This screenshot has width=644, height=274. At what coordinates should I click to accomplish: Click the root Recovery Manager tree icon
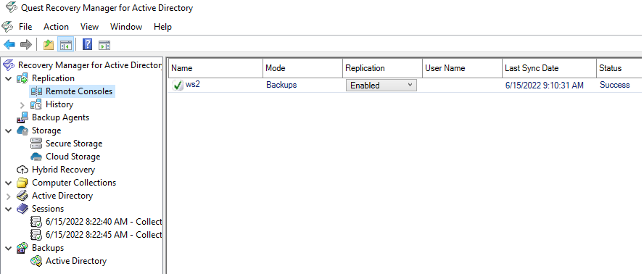9,65
